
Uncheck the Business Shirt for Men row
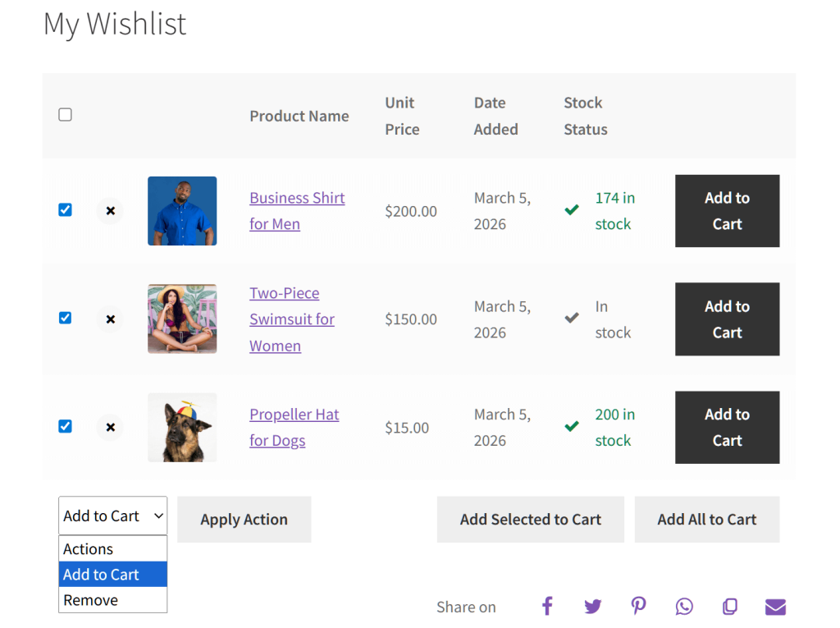[65, 209]
